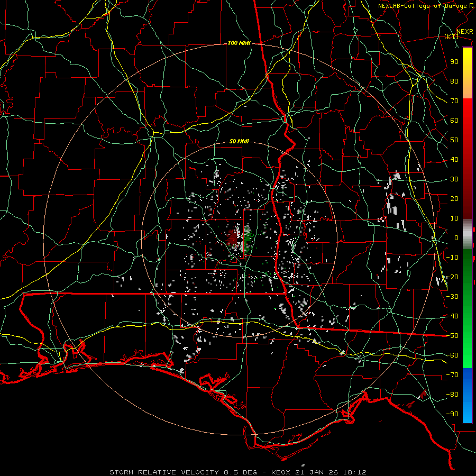The height and width of the screenshot is (476, 476).
Task: Click the 90 value on velocity scale
Action: (454, 62)
